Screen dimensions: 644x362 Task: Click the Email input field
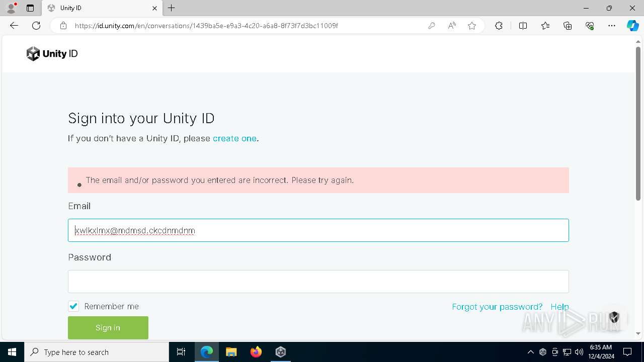tap(318, 230)
